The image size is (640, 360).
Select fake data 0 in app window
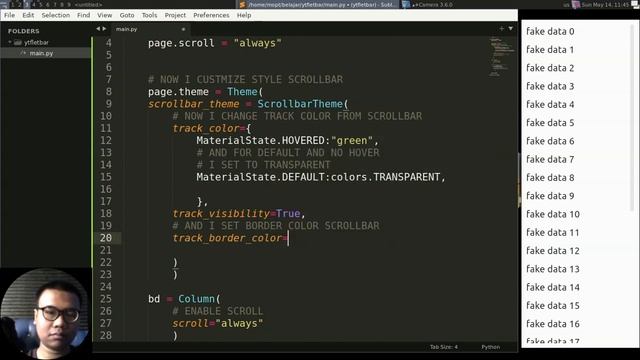pos(550,31)
